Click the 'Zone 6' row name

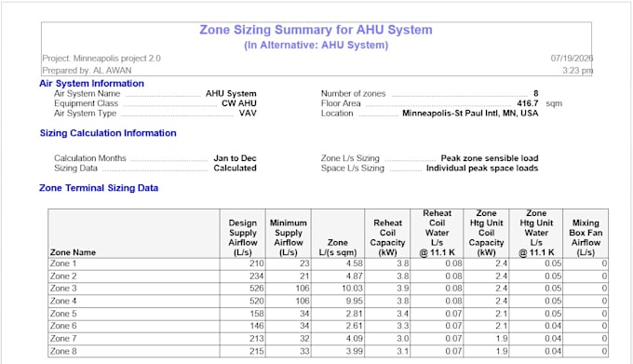[x=63, y=326]
